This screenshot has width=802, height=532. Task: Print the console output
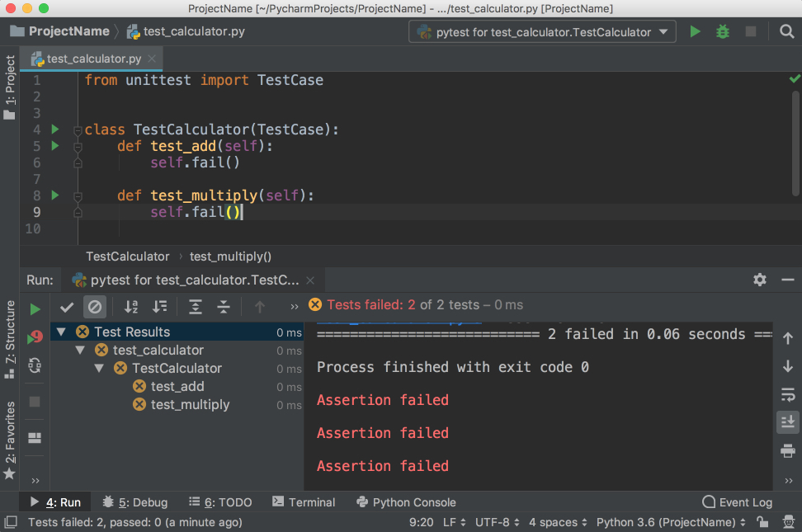point(788,450)
